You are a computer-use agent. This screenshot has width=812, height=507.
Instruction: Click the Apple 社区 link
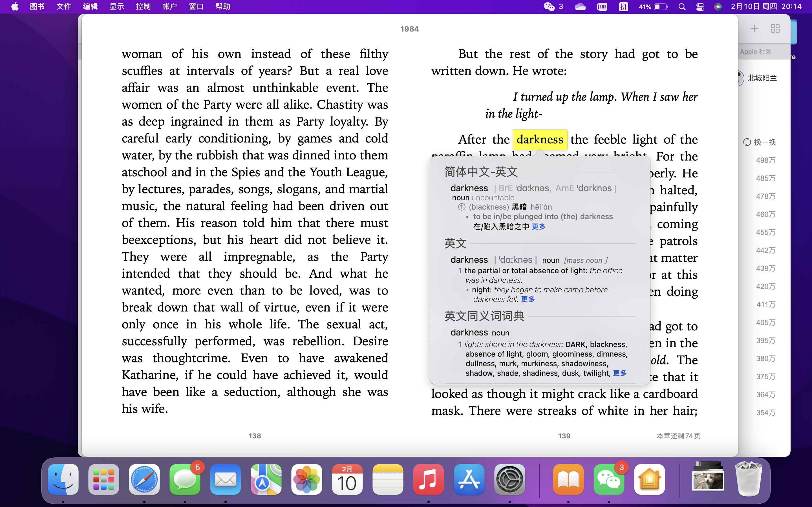(x=756, y=52)
